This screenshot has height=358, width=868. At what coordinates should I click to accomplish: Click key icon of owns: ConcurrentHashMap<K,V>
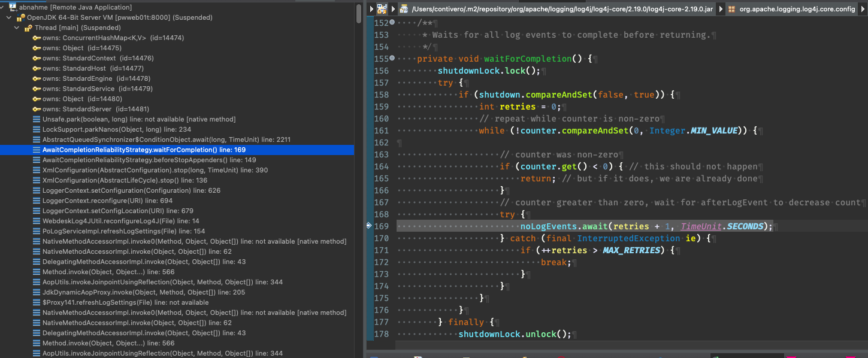37,38
